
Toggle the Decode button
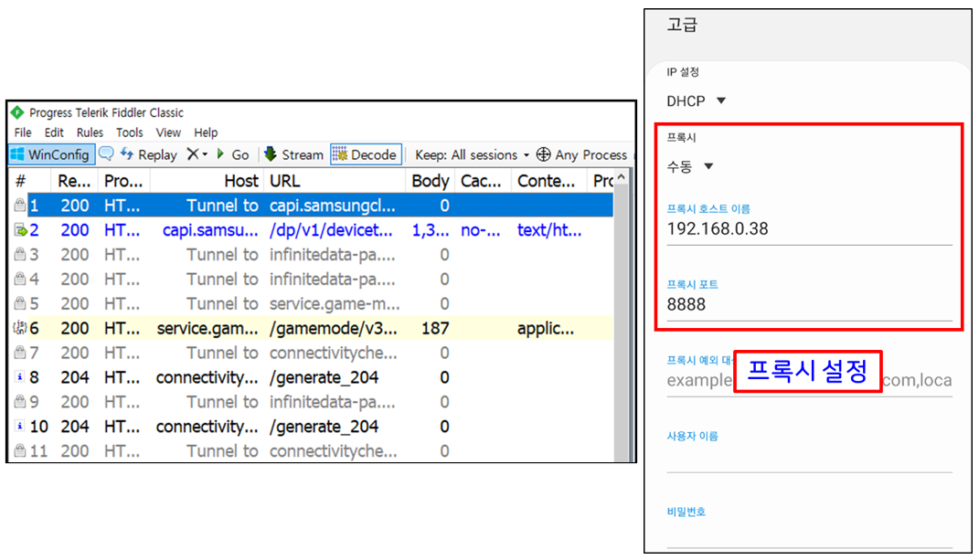tap(366, 154)
